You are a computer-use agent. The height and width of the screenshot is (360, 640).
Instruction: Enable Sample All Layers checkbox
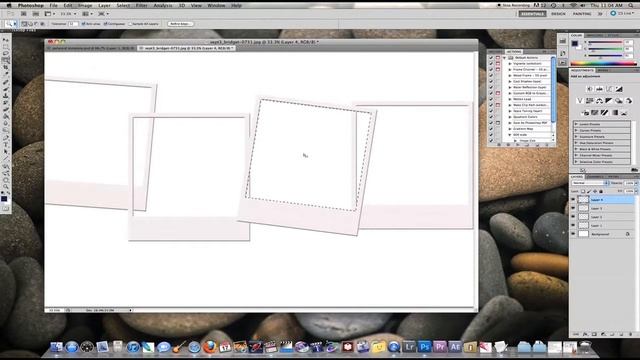click(130, 24)
